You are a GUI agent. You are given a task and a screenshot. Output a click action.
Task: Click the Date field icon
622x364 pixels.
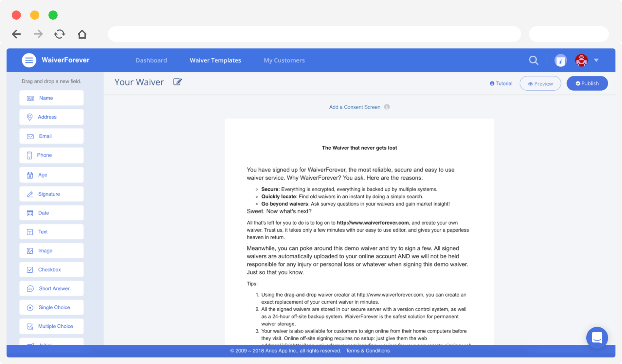(x=30, y=213)
